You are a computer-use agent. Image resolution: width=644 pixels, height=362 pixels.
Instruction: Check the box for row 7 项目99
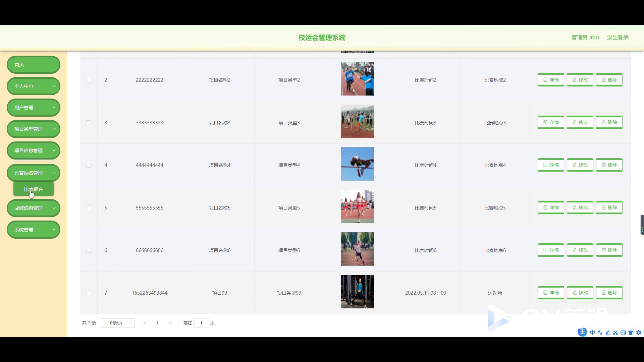89,293
